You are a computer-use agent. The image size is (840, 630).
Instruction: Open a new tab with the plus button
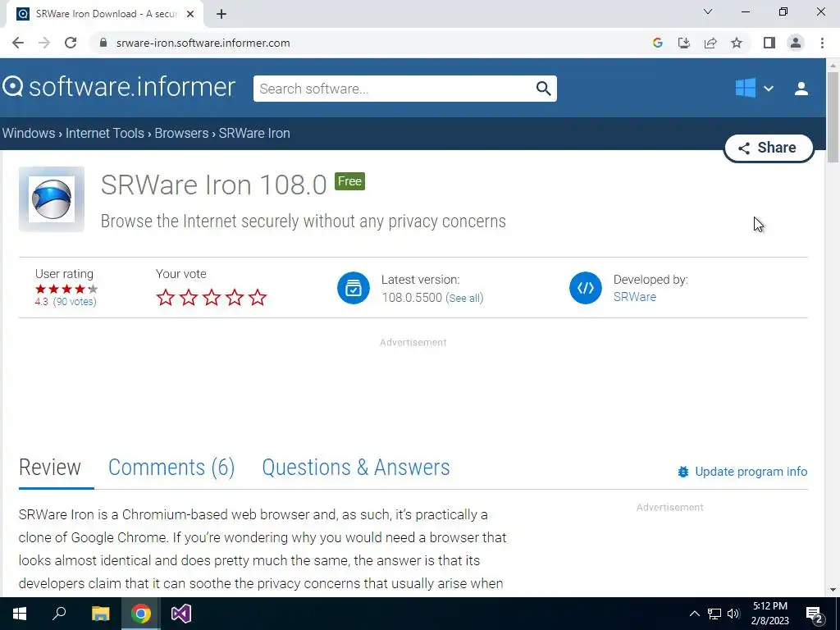(221, 14)
